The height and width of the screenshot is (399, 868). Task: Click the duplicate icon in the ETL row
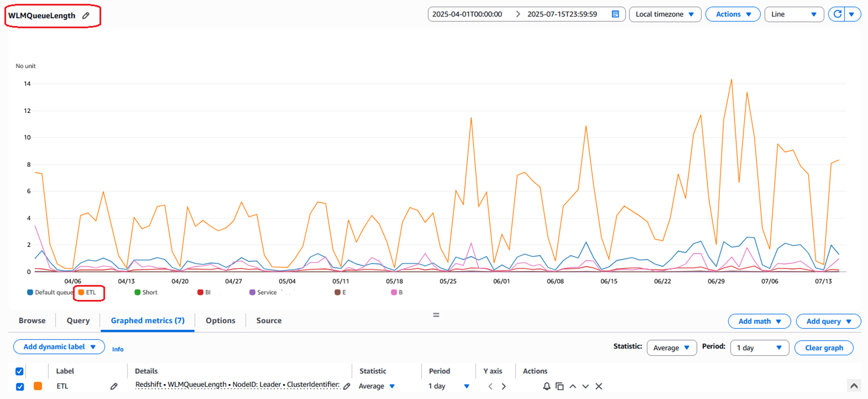[x=559, y=386]
